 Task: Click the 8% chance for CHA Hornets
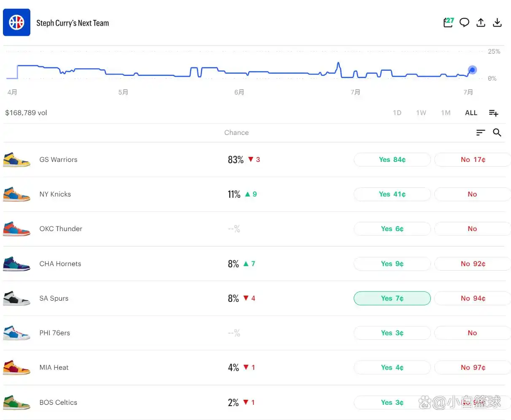(234, 264)
